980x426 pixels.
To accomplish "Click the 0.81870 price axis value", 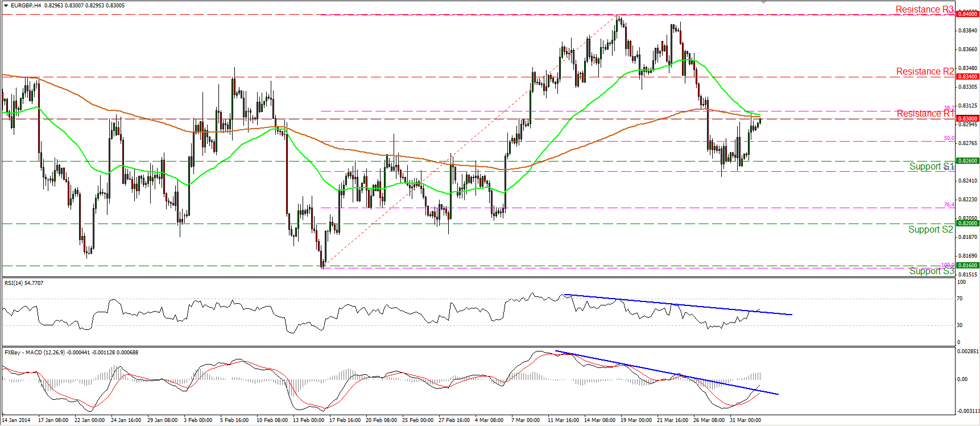I will (x=969, y=237).
